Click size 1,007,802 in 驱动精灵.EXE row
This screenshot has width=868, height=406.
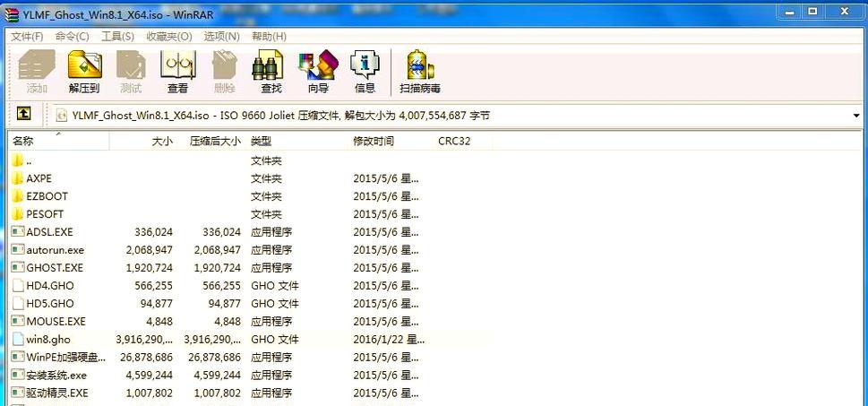coord(149,393)
